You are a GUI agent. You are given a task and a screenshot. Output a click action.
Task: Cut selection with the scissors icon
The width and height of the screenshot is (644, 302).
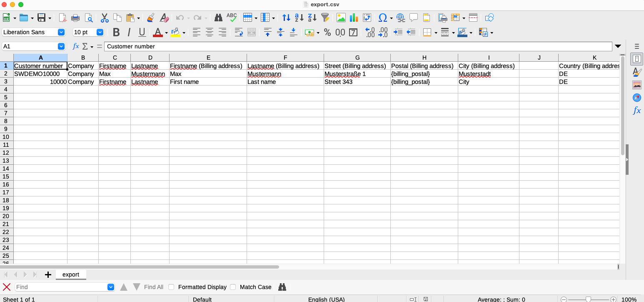[105, 18]
